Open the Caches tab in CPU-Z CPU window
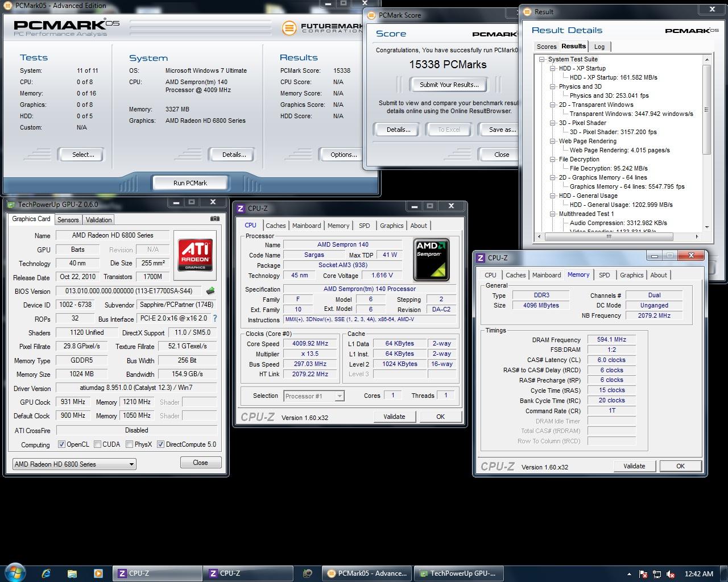728x582 pixels. pyautogui.click(x=276, y=226)
